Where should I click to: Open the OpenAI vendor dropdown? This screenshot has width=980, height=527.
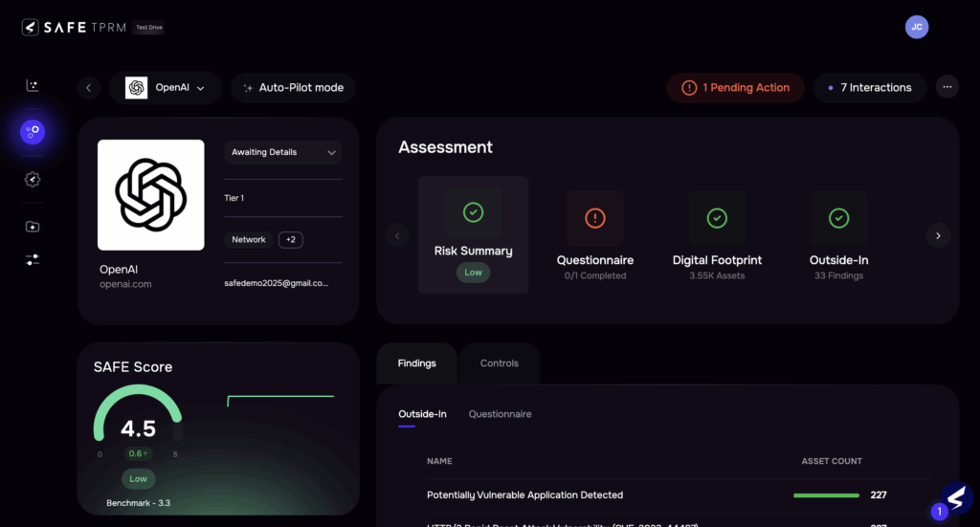click(166, 88)
